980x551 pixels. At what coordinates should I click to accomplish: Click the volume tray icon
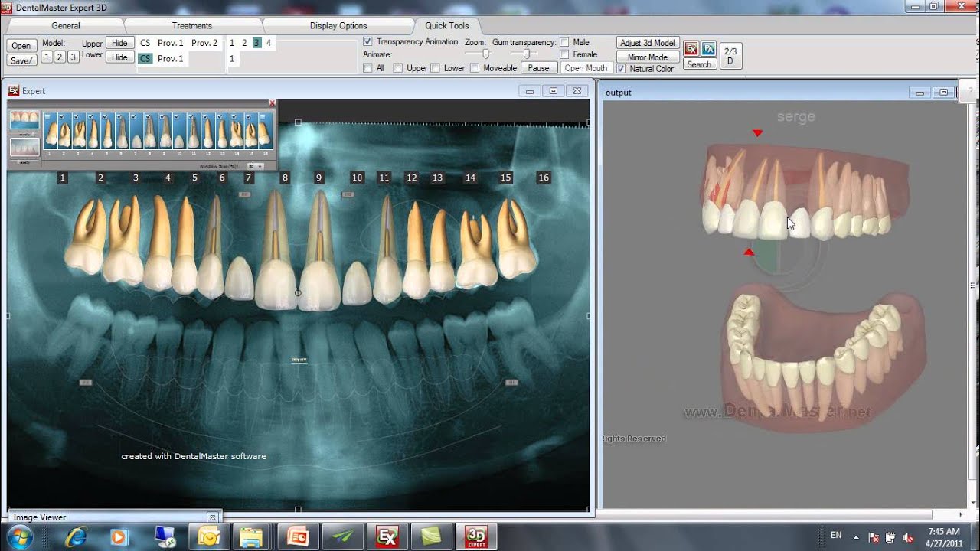click(908, 537)
